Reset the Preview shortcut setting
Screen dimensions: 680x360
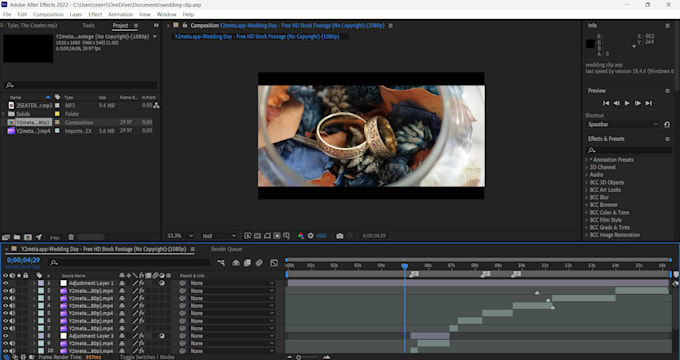pos(667,124)
